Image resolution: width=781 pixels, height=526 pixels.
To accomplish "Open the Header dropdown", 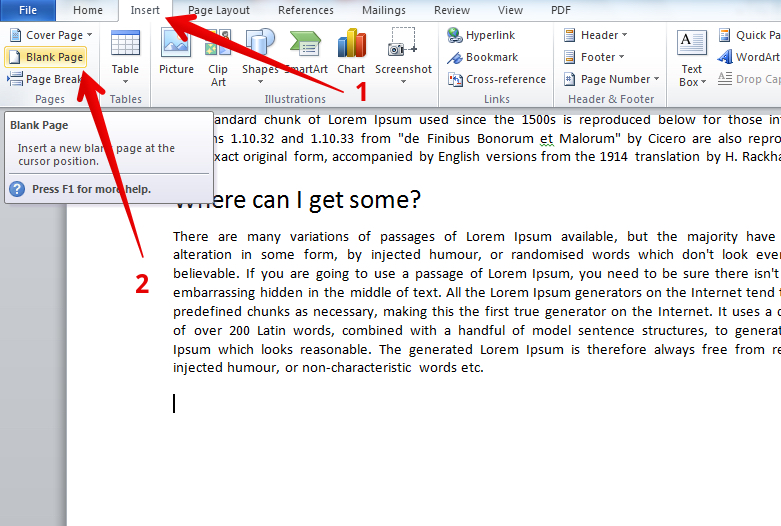I will [595, 35].
